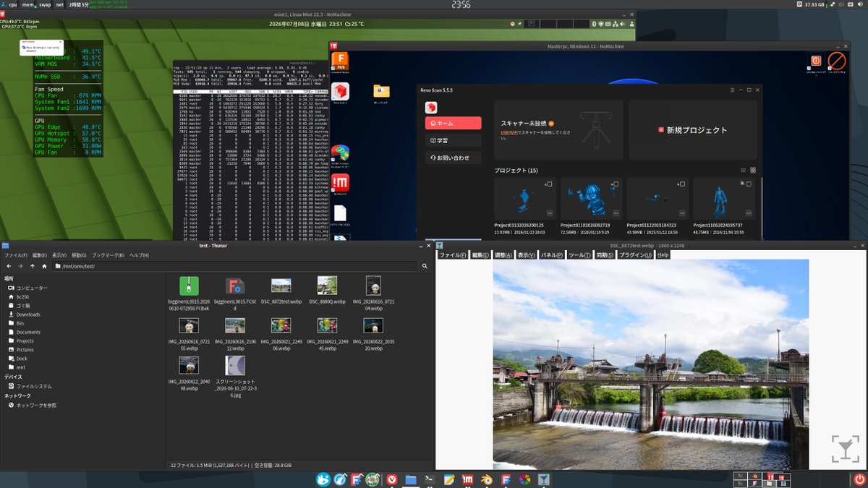Open Revo Scan settings menu icon
This screenshot has width=868, height=488.
(x=732, y=90)
